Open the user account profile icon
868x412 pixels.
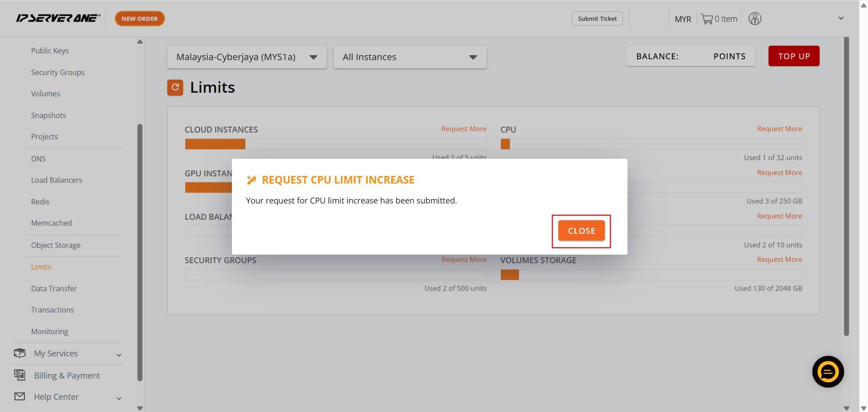pyautogui.click(x=755, y=19)
